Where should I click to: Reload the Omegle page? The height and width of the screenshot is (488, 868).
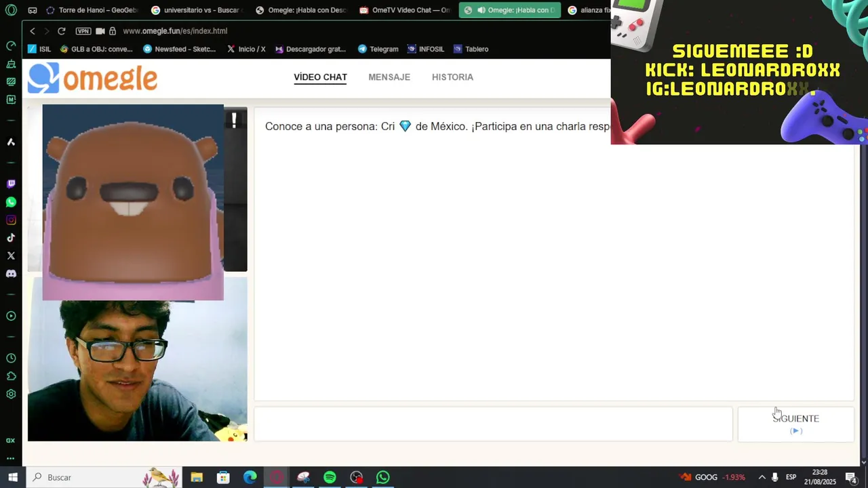click(x=61, y=31)
